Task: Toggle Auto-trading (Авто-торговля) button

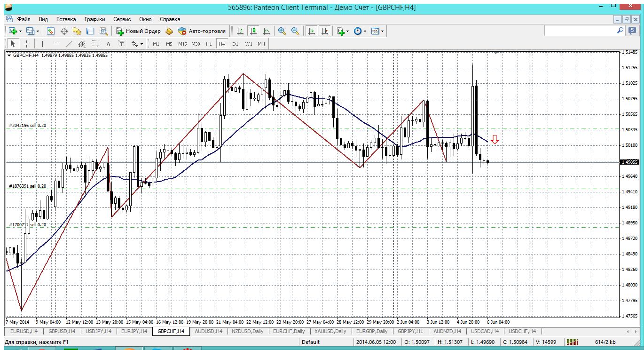Action: (202, 31)
